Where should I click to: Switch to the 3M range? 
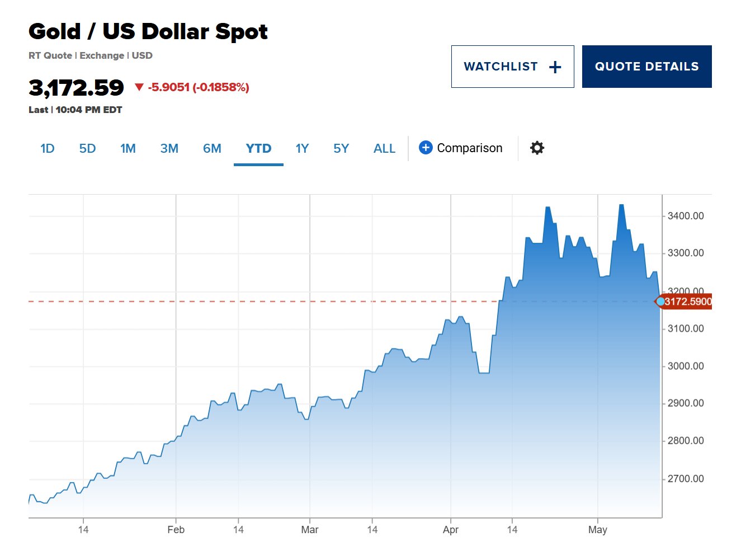tap(169, 149)
